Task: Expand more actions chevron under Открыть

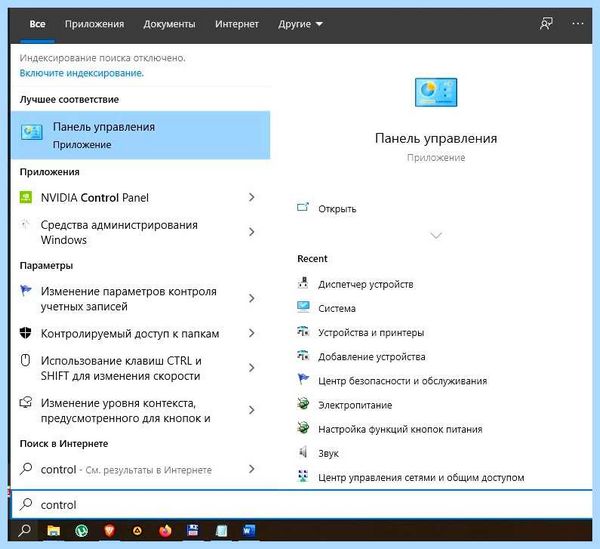Action: 436,235
